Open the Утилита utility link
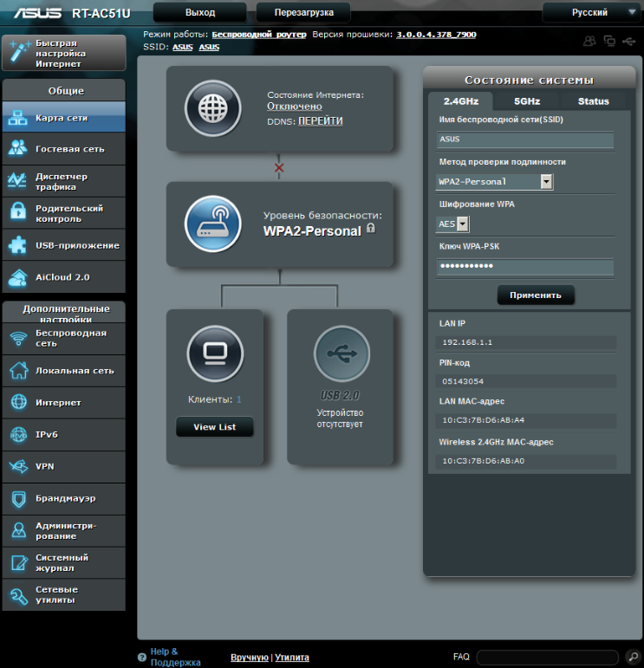The image size is (644, 668). coord(292,658)
